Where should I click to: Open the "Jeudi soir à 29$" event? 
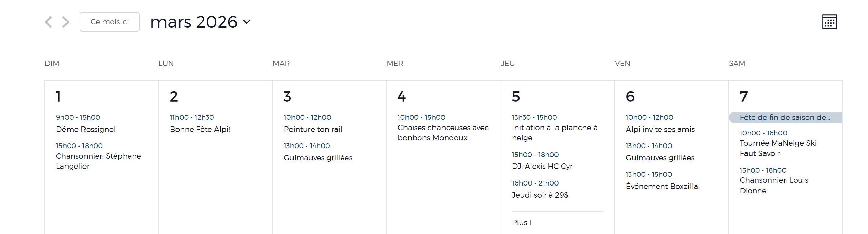540,195
